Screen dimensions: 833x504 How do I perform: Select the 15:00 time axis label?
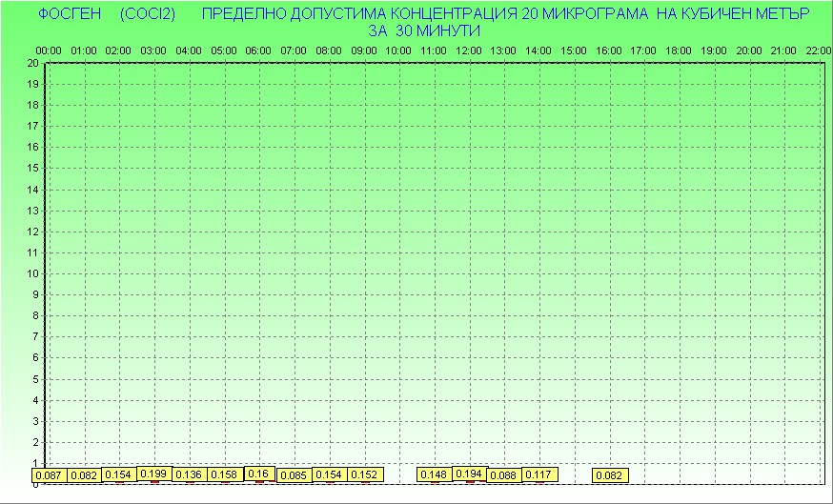574,50
